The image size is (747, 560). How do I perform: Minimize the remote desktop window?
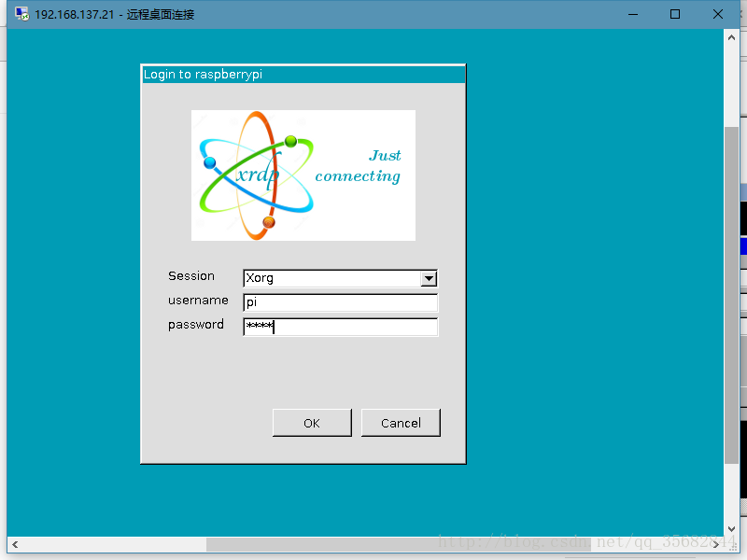[x=633, y=14]
